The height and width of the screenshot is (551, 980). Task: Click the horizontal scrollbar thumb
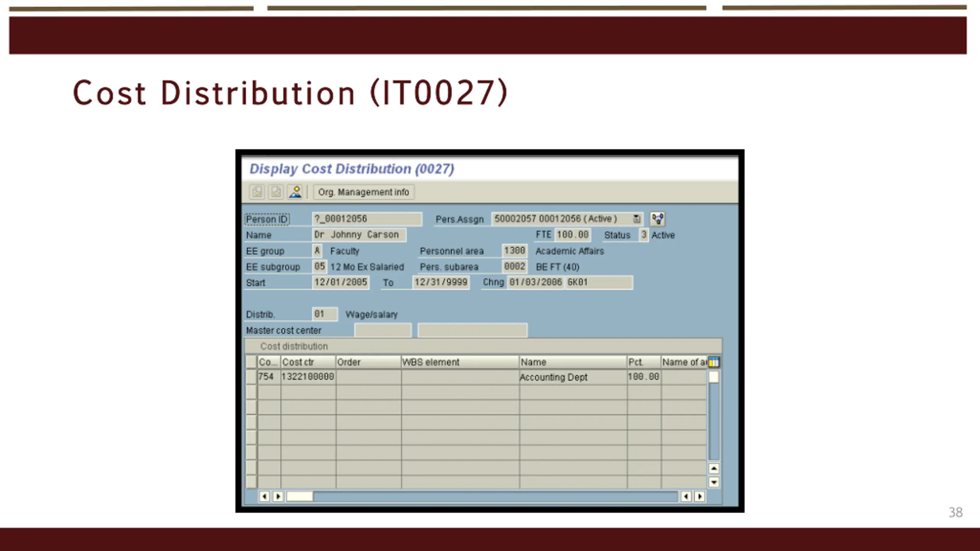pyautogui.click(x=300, y=497)
